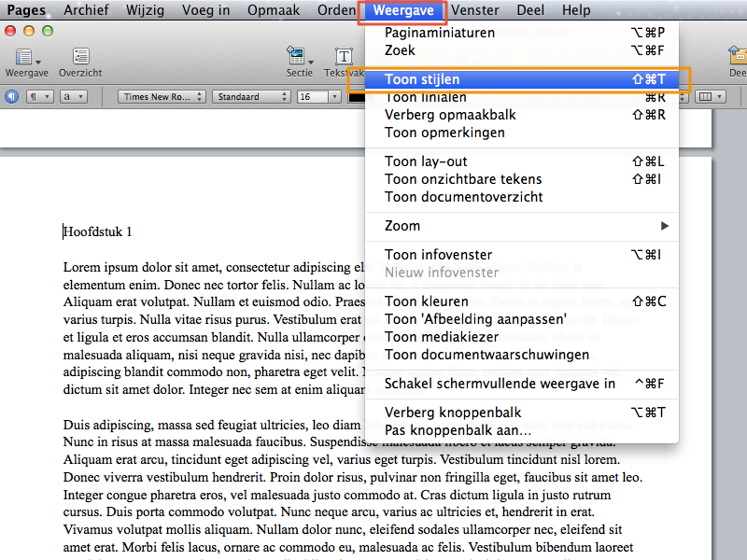Screen dimensions: 747x560
Task: Open the columns layout dropdown
Action: point(710,97)
